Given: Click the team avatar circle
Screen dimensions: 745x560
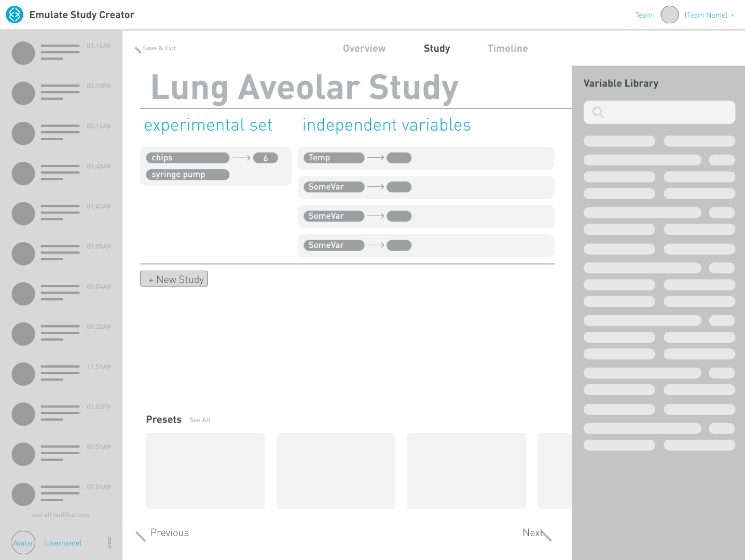Looking at the screenshot, I should 669,15.
